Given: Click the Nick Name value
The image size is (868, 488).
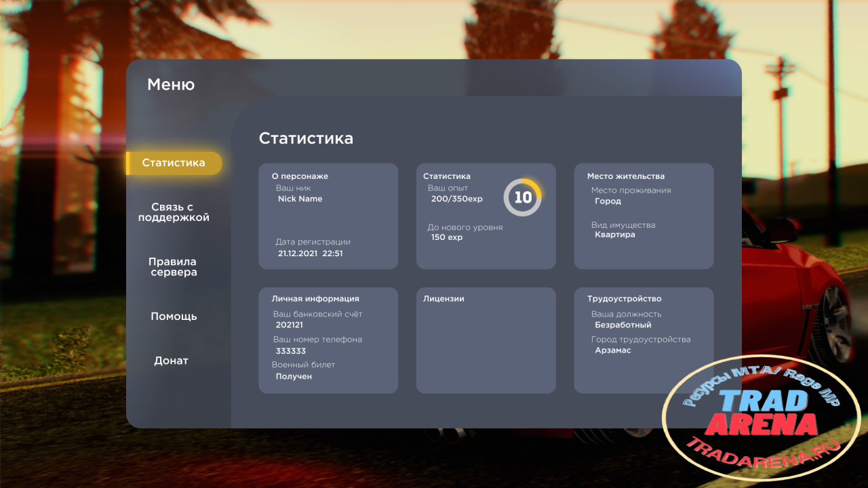Looking at the screenshot, I should pyautogui.click(x=300, y=199).
